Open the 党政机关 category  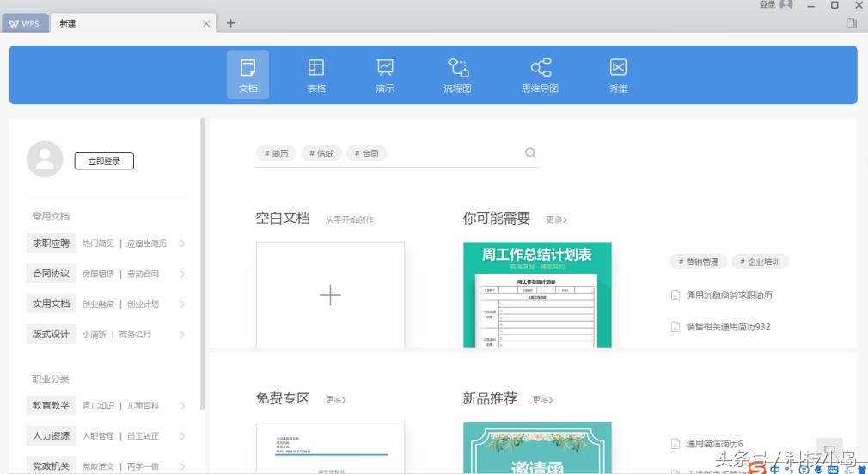click(x=51, y=466)
